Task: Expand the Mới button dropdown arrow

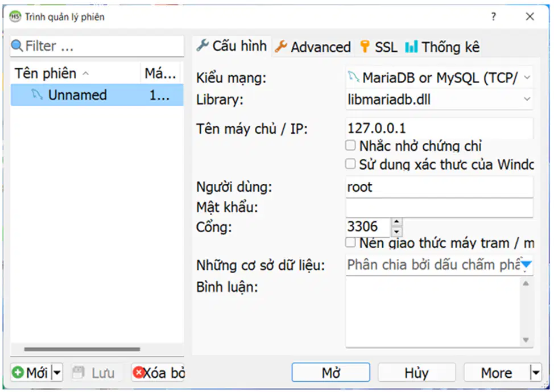Action: click(57, 372)
